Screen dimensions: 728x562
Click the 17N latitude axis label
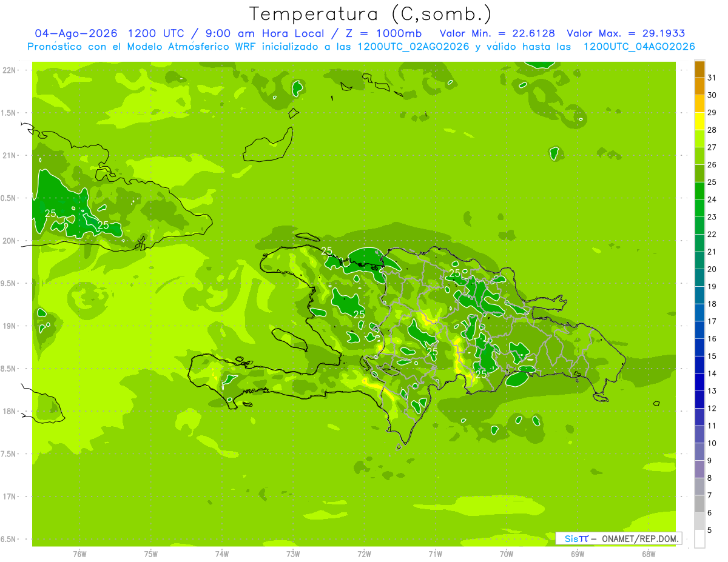(8, 497)
